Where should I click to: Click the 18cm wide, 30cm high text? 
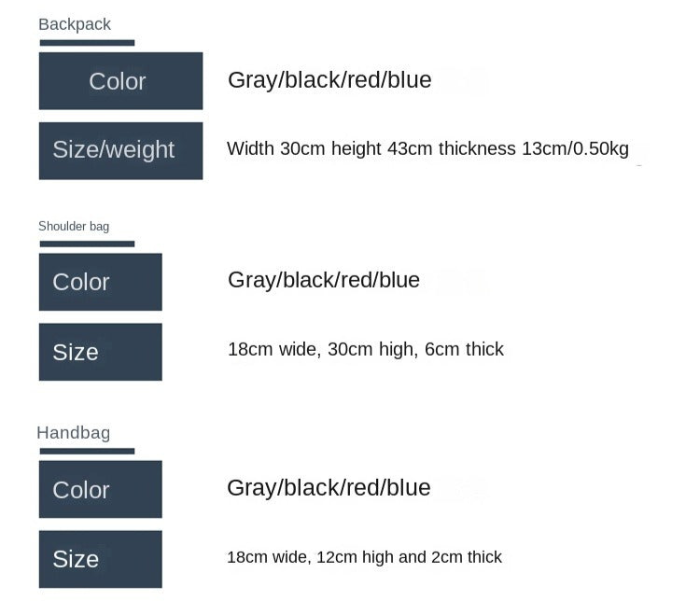pos(320,349)
